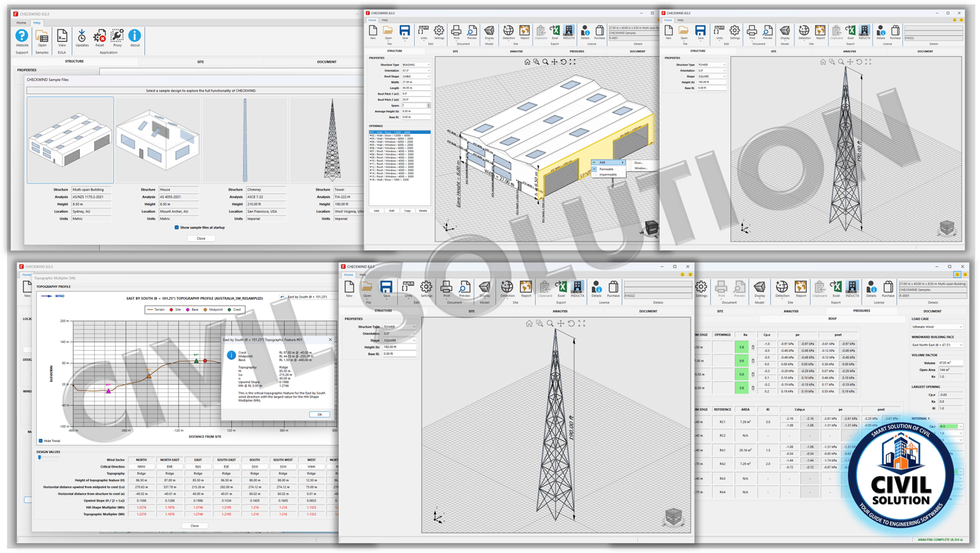Viewport: 980px width, 553px height.
Task: Select the House sample thumbnail
Action: 157,140
